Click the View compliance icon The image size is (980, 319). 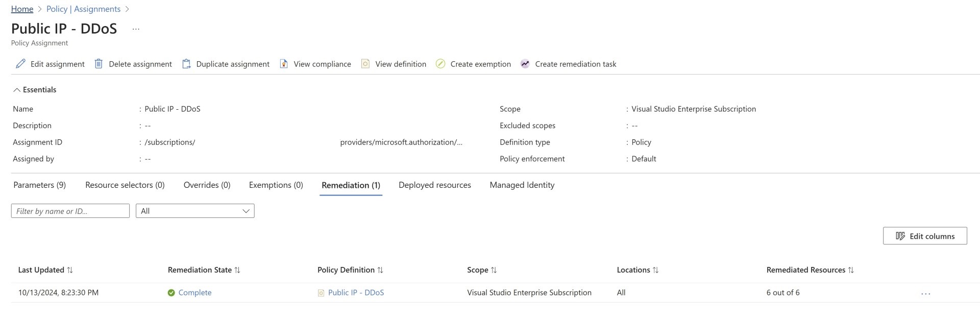tap(284, 64)
